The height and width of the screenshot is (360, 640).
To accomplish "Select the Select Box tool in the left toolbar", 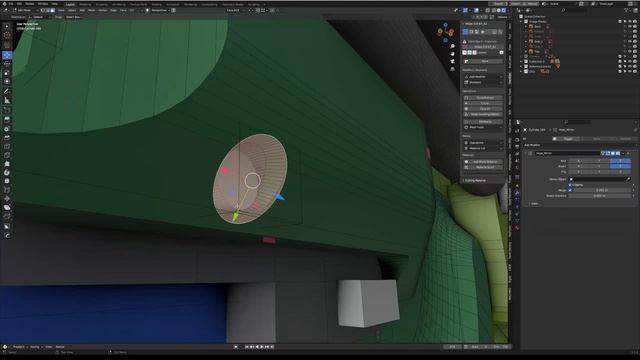I will pyautogui.click(x=7, y=27).
